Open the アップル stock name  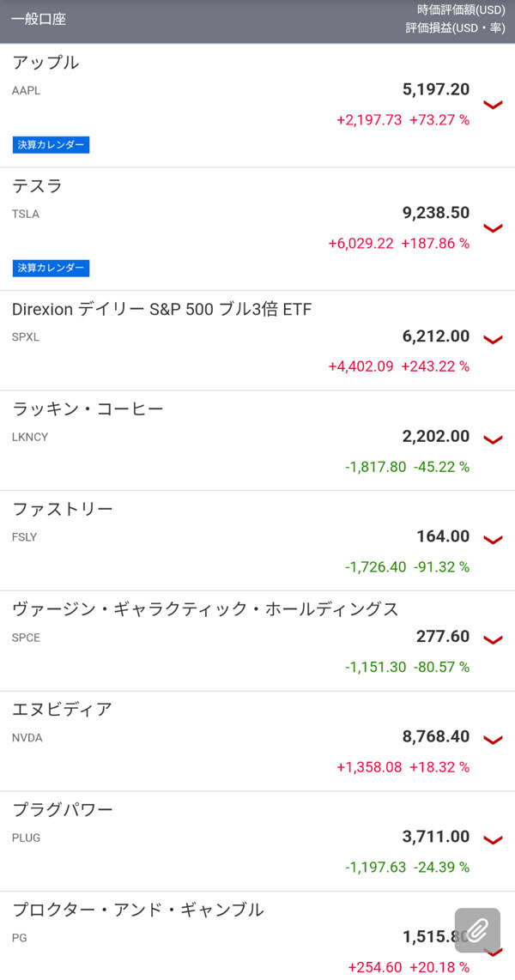[x=45, y=63]
